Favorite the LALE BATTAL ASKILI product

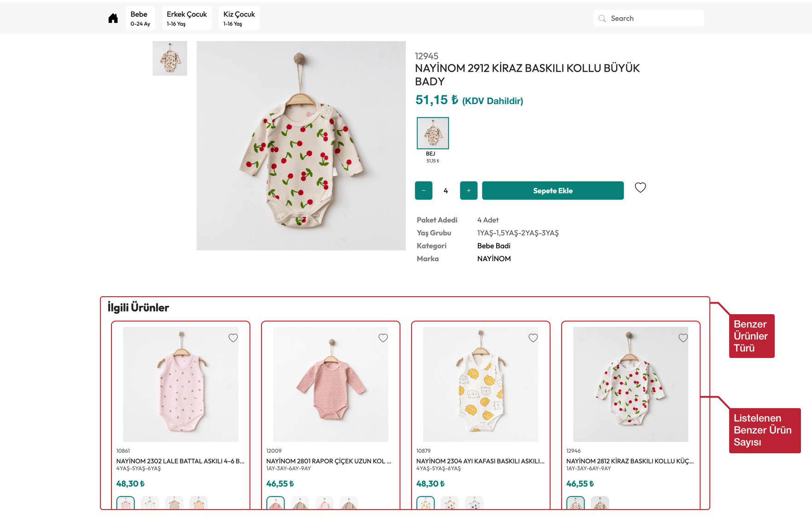(233, 338)
